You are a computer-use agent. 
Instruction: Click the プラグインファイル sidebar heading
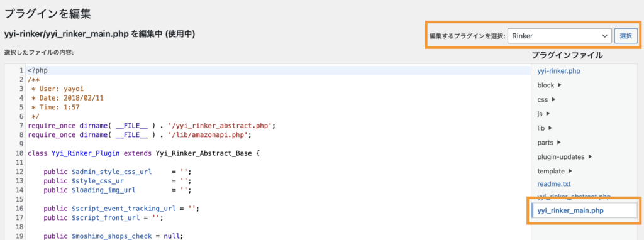[x=567, y=55]
